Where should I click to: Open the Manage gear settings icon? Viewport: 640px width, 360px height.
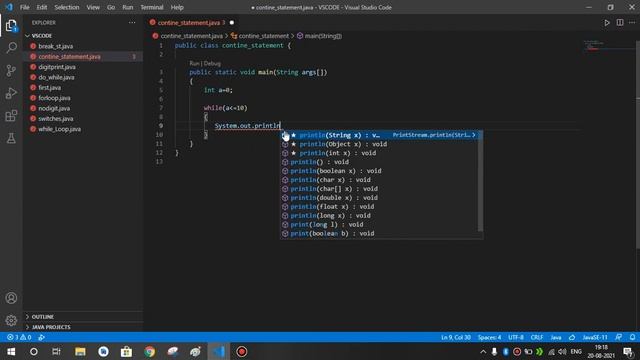tap(11, 320)
